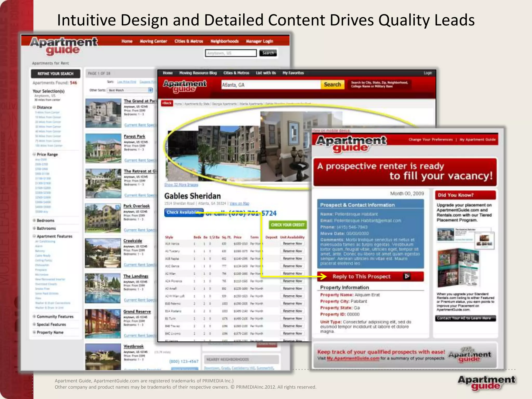Open the Creekside listing thumbnail

point(103,253)
